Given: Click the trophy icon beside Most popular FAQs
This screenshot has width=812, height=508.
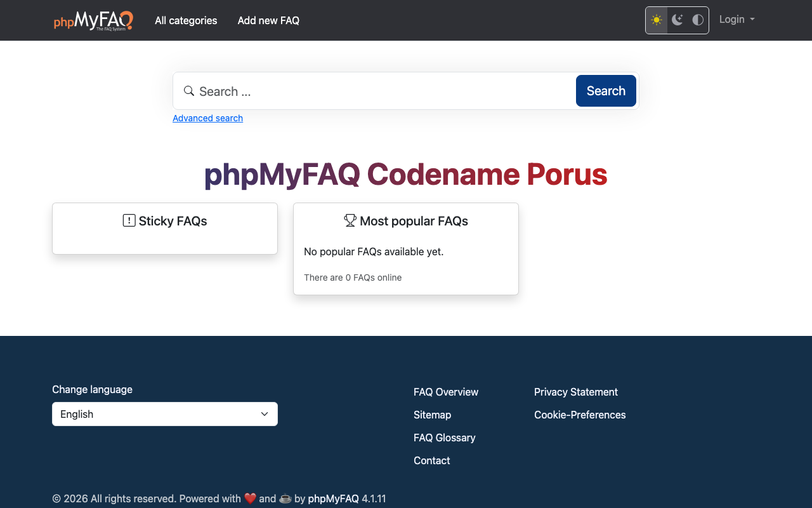Looking at the screenshot, I should click(x=350, y=220).
